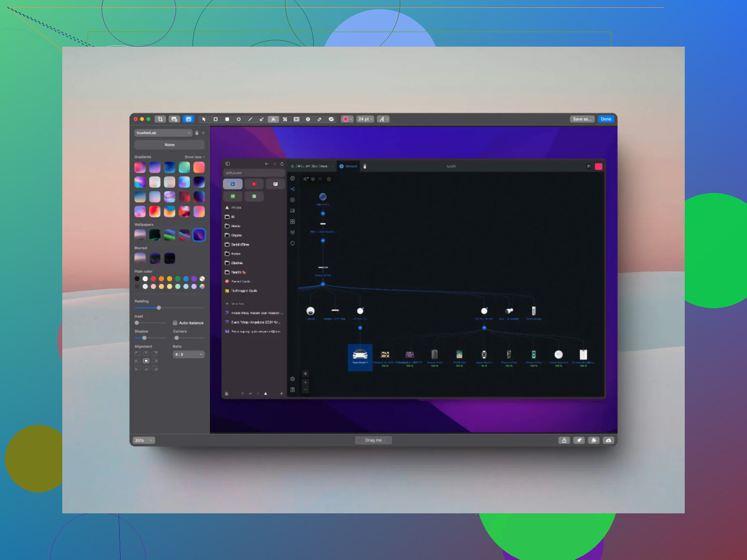
Task: Set alignment to top-left position
Action: (x=137, y=353)
